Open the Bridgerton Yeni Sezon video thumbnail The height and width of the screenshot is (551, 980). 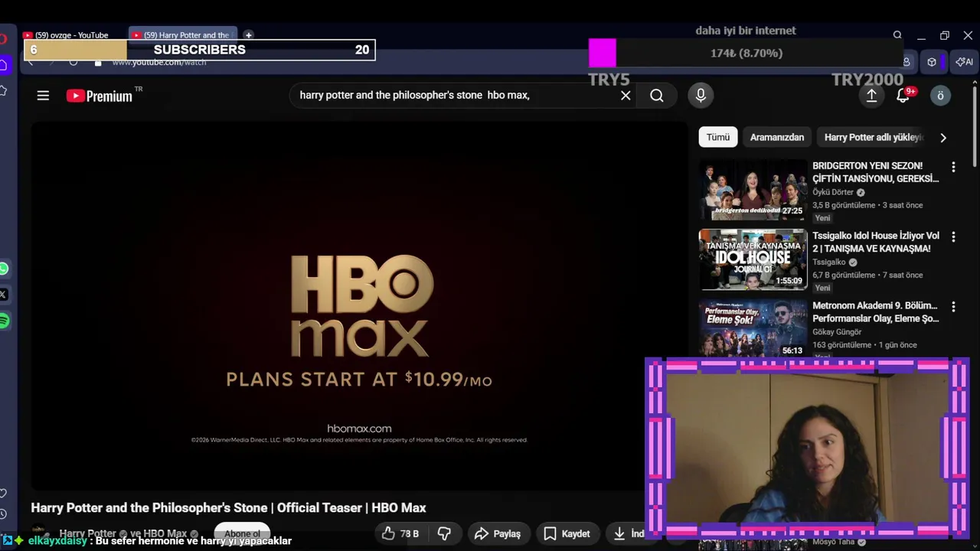[753, 190]
